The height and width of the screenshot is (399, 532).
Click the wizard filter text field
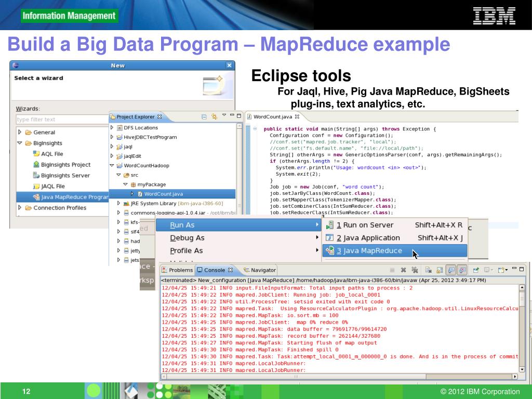62,119
